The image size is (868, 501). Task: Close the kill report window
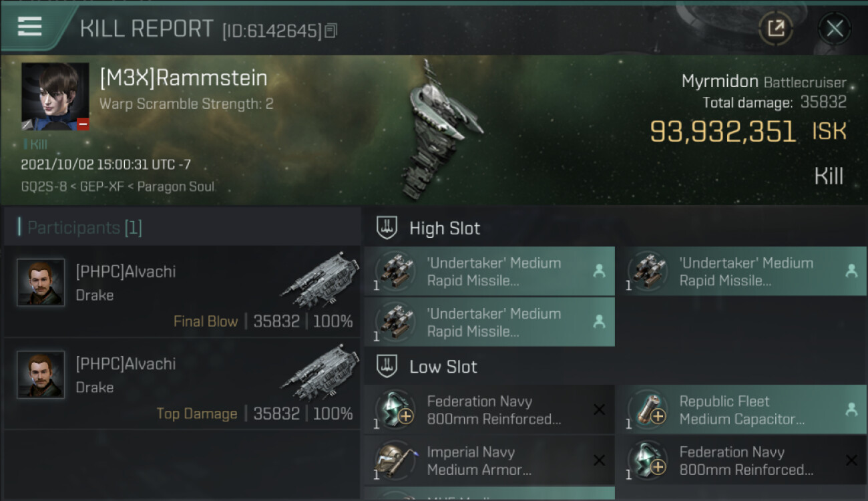[834, 28]
